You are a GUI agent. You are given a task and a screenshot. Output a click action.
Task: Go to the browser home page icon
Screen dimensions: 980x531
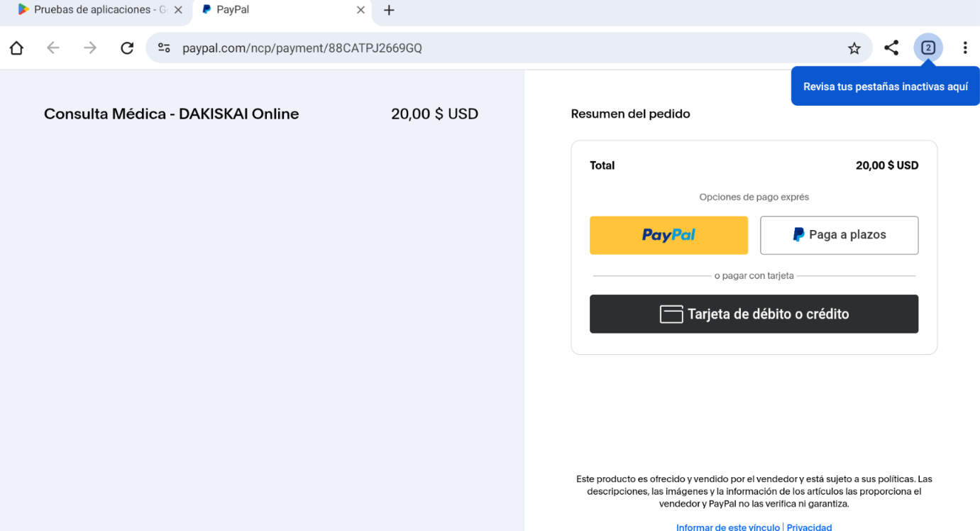pos(16,48)
